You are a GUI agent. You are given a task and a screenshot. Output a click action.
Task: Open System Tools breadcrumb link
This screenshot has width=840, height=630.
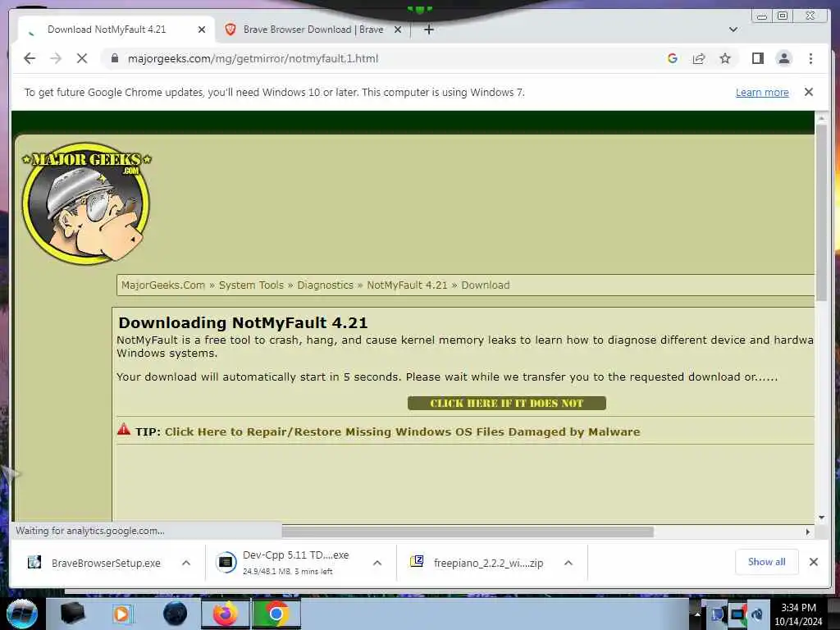point(251,285)
